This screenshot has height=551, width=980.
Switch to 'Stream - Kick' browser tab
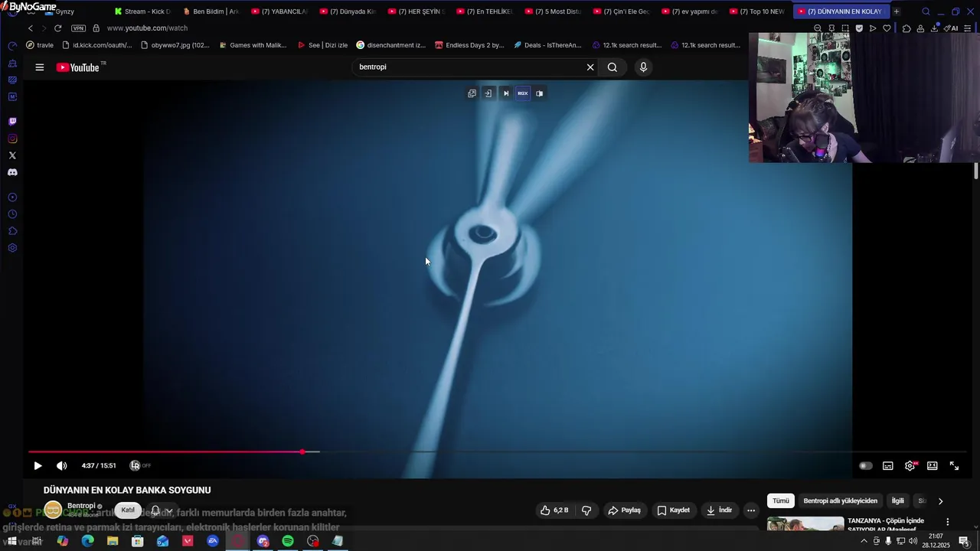click(142, 11)
